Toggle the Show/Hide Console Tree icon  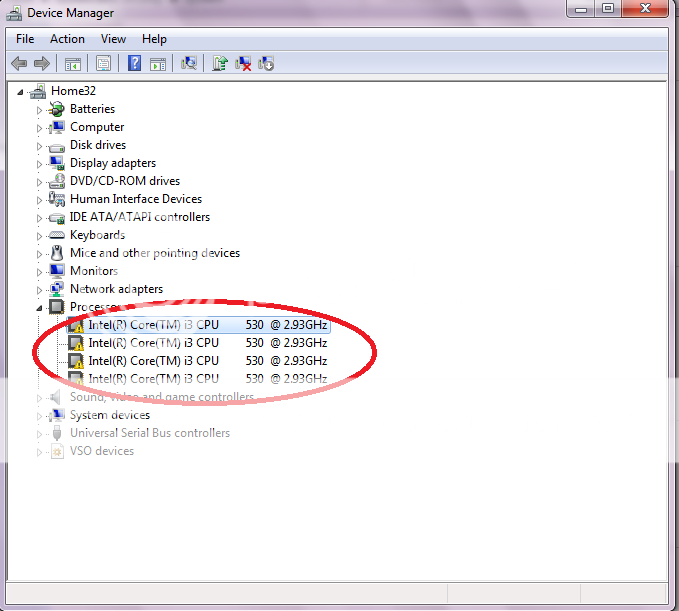73,63
